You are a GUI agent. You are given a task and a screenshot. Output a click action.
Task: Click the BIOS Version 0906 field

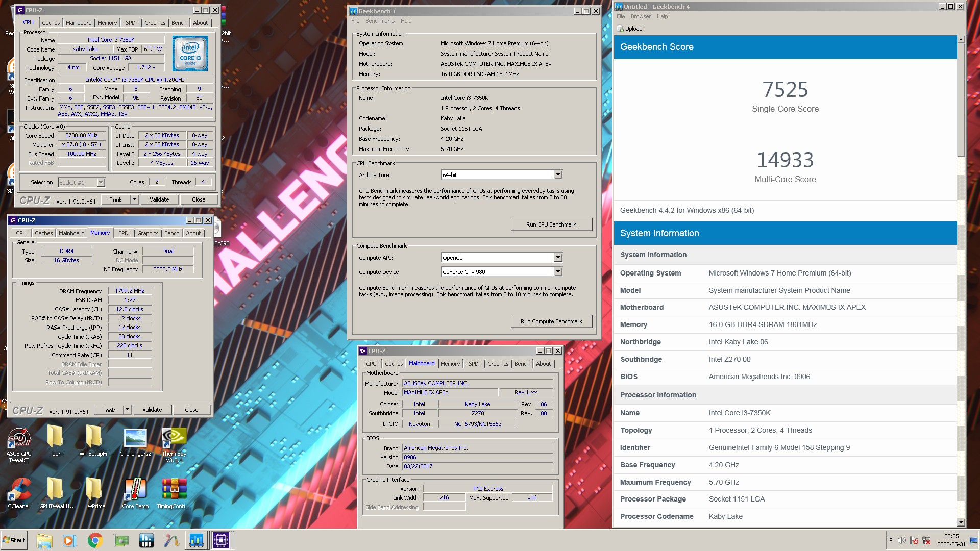click(x=477, y=457)
